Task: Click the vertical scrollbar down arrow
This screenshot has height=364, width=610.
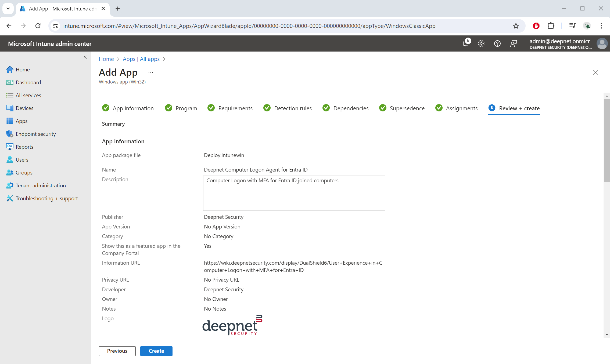Action: coord(607,334)
